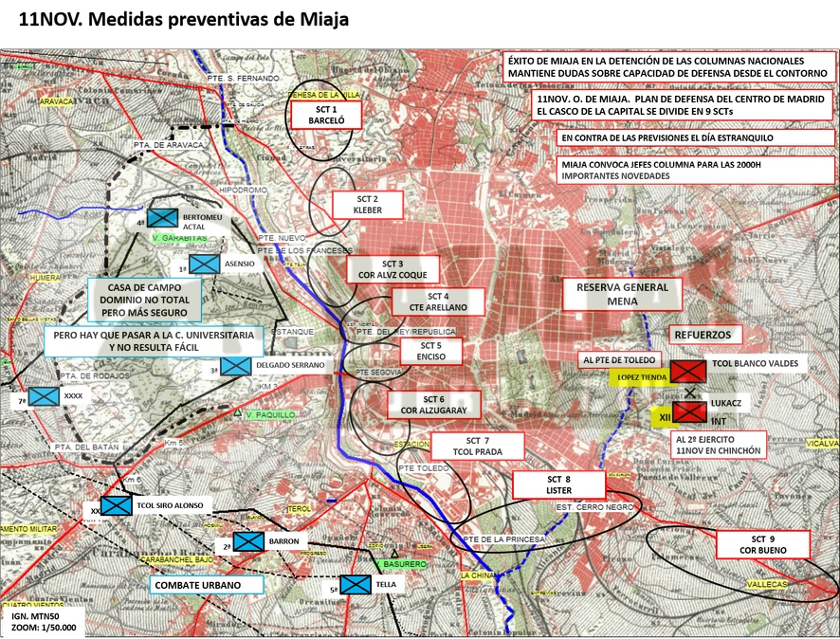Select the SCT 6 Cor Alzugaray box

(x=433, y=405)
